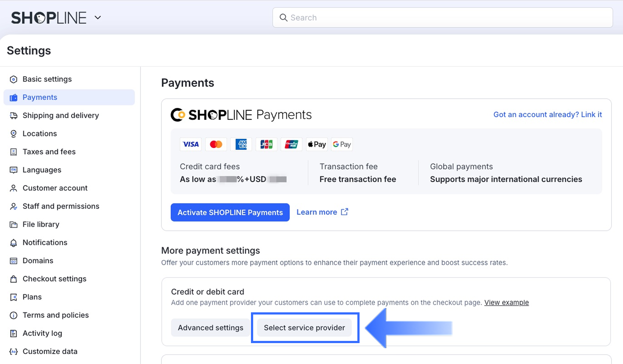Click Got an account already? Link it
Screen dimensions: 623x364
(x=547, y=115)
